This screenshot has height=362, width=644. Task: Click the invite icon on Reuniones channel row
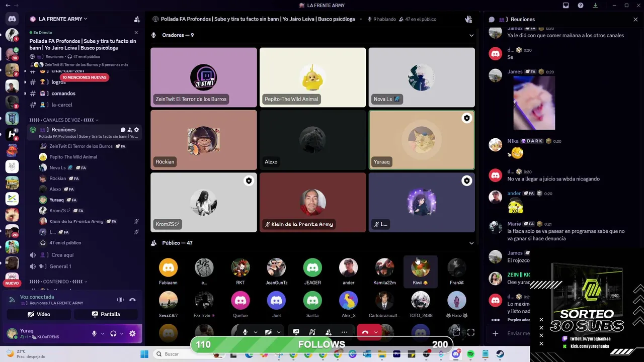click(x=129, y=130)
